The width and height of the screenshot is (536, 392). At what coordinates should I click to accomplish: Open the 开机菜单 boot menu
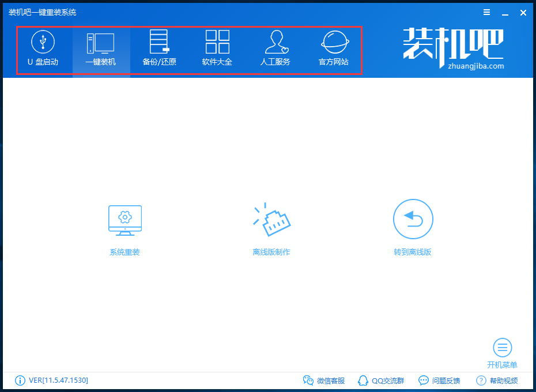pyautogui.click(x=502, y=352)
